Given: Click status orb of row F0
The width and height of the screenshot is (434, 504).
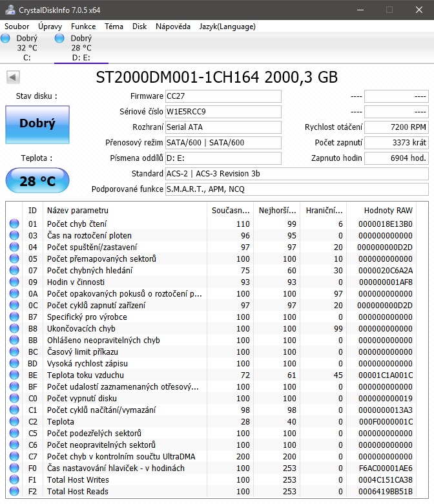Looking at the screenshot, I should pos(14,468).
